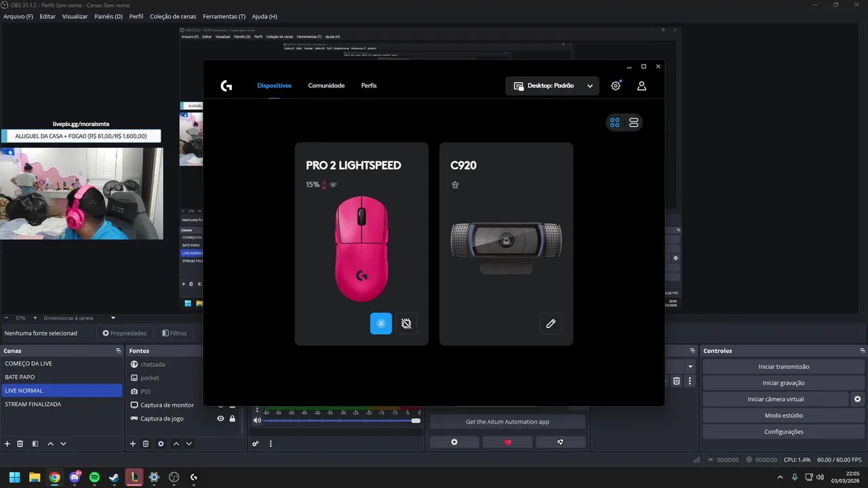Enable Modo estúdio in OBS

tap(783, 415)
